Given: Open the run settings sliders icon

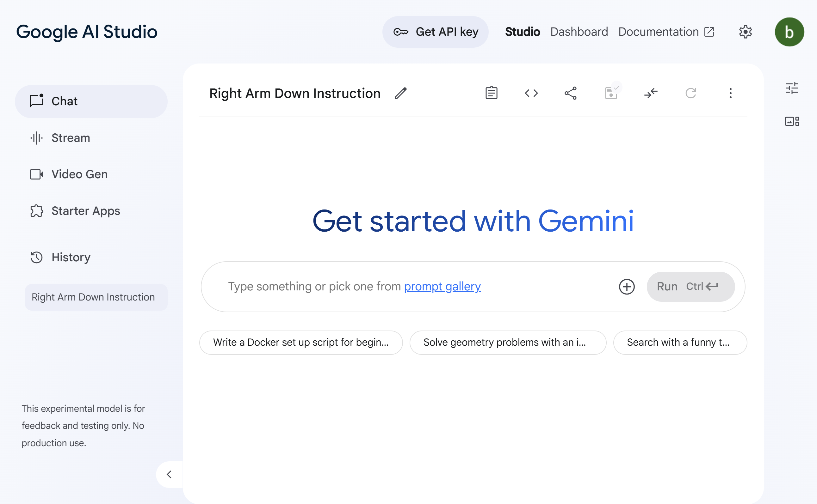Looking at the screenshot, I should click(x=792, y=88).
